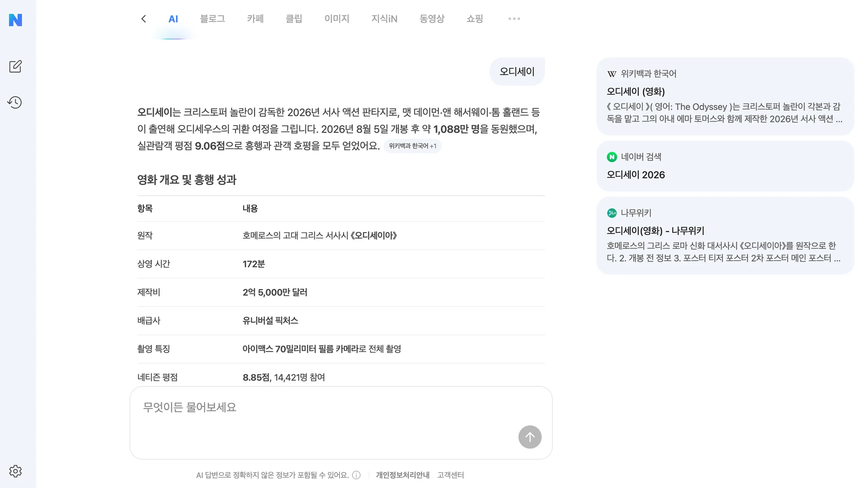The width and height of the screenshot is (868, 488).
Task: Click the info icon next to AI disclaimer
Action: (356, 475)
